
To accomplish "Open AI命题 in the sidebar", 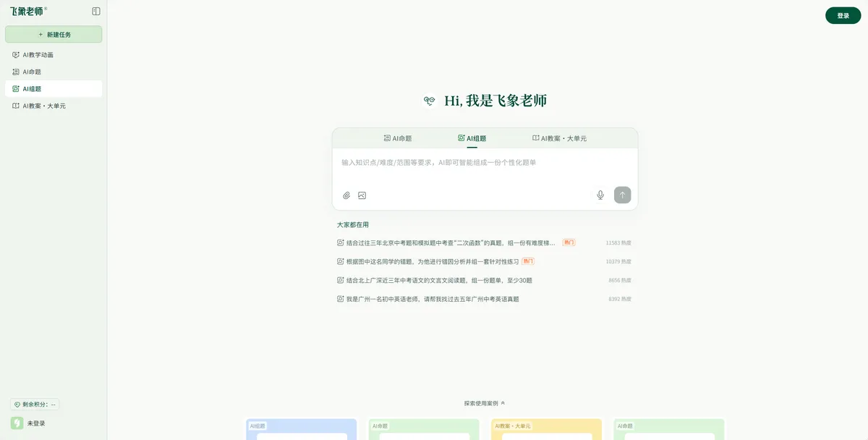I will pos(32,72).
